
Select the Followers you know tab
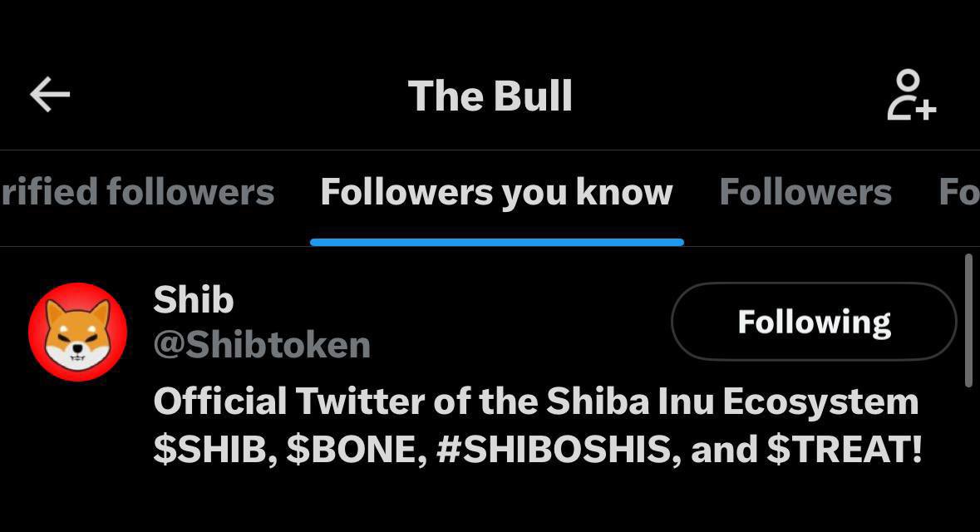pos(496,193)
